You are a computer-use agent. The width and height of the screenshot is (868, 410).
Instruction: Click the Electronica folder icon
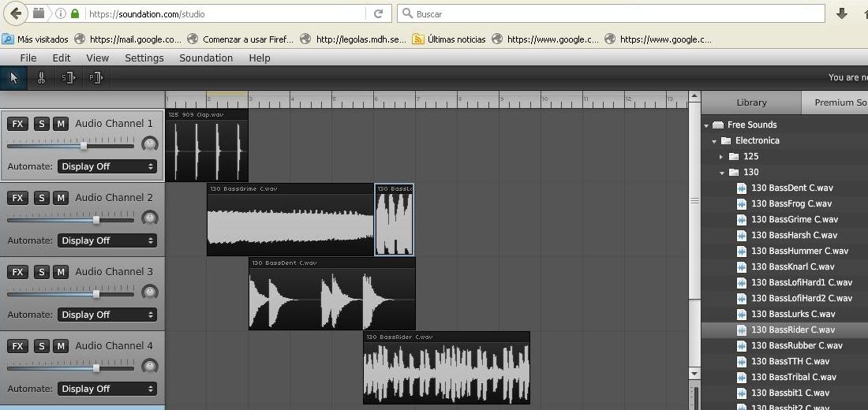pyautogui.click(x=726, y=140)
